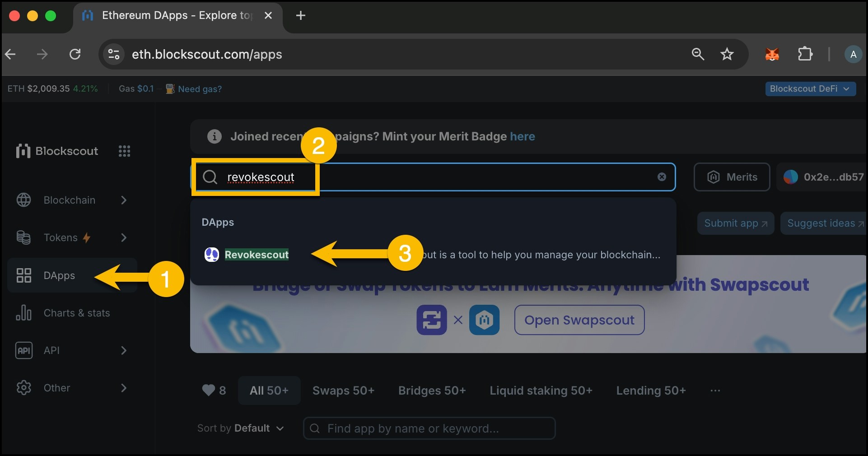868x456 pixels.
Task: Open the 0x2e...db57 wallet button
Action: coord(822,177)
